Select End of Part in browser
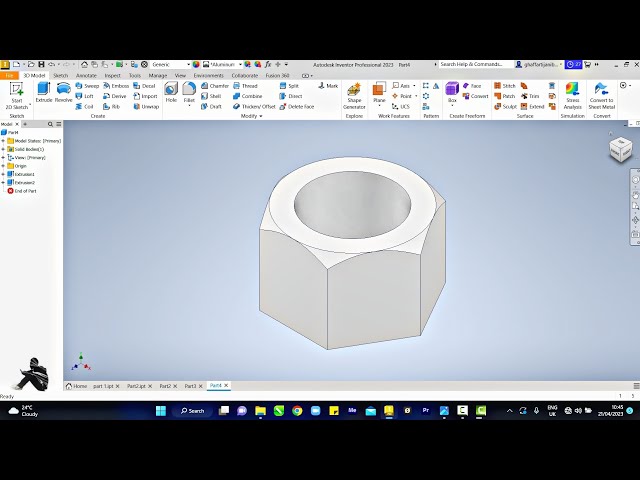 (x=22, y=191)
